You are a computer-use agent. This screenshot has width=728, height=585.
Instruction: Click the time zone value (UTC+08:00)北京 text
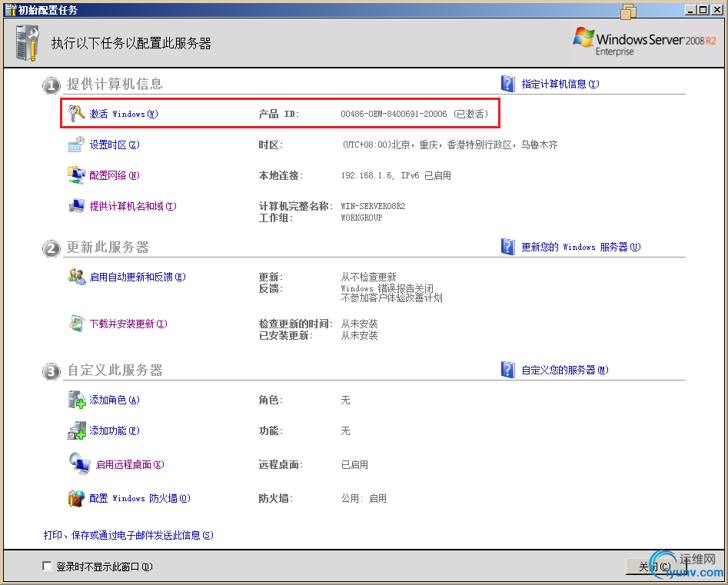pyautogui.click(x=450, y=145)
